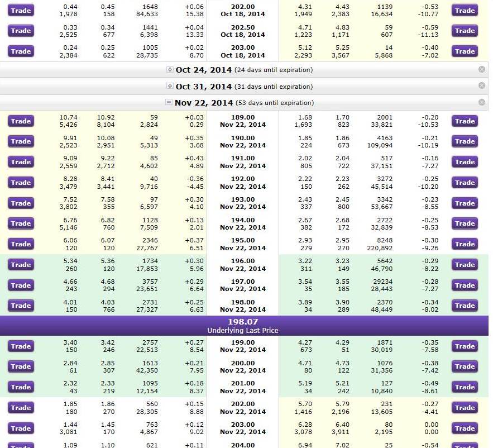Click the 198.07 Underlying Last Price bar
The image size is (493, 448).
point(244,326)
